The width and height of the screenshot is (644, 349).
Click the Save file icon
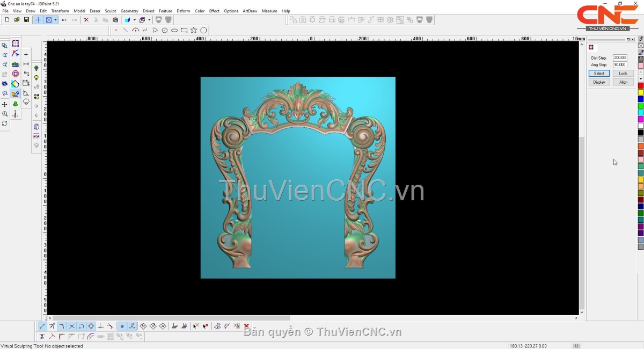coord(26,20)
